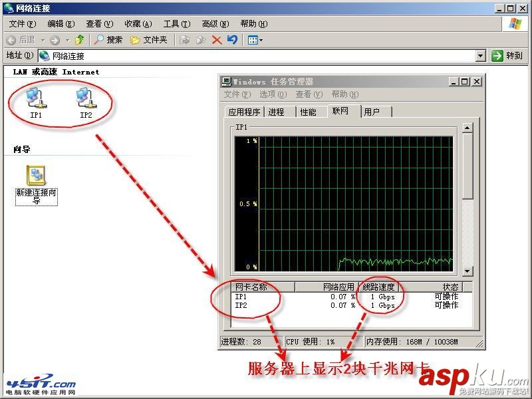The width and height of the screenshot is (532, 399).
Task: Switch to the 性能 tab
Action: tap(311, 112)
